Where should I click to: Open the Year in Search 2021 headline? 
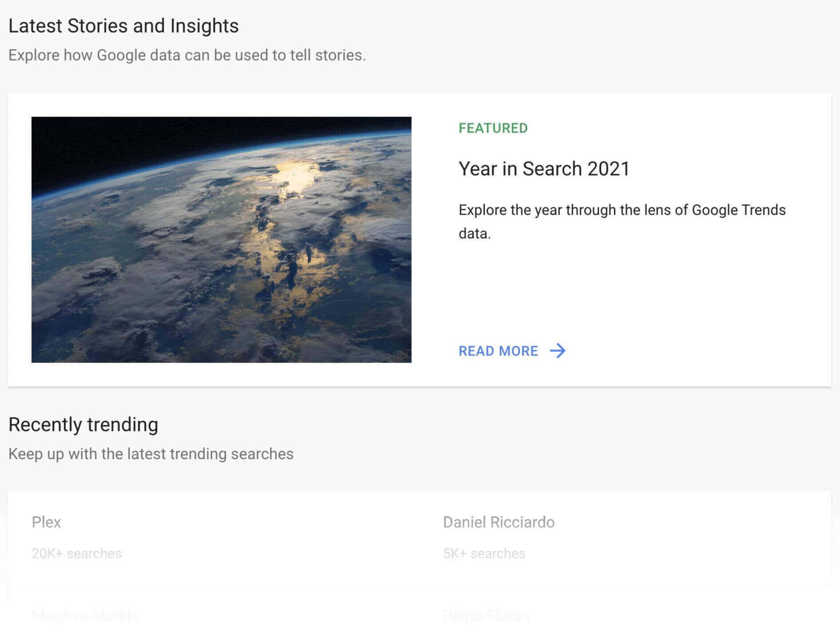[544, 169]
